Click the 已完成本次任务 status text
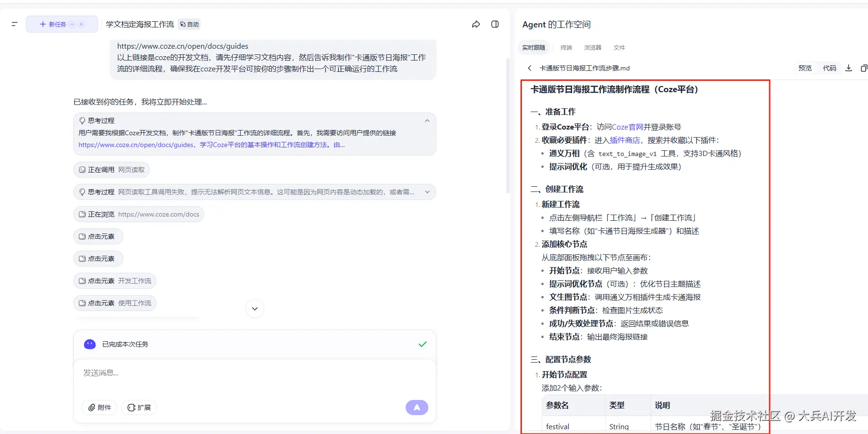The height and width of the screenshot is (434, 868). click(x=125, y=344)
